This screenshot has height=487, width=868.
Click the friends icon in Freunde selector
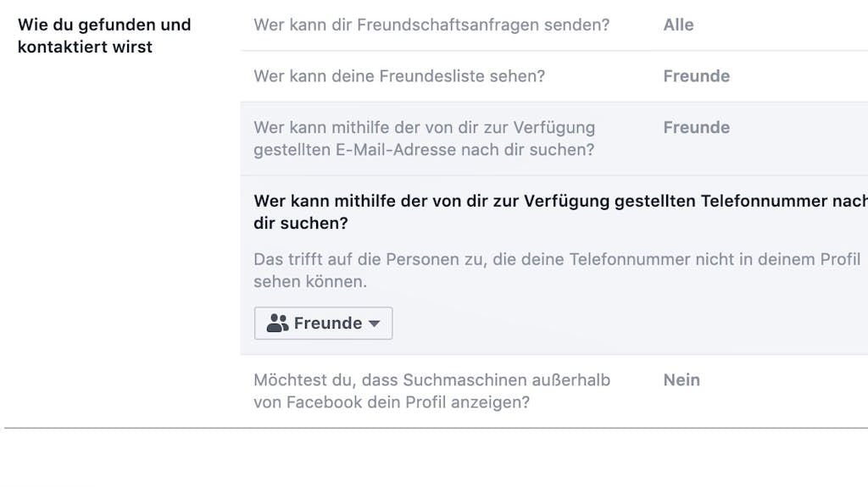277,323
